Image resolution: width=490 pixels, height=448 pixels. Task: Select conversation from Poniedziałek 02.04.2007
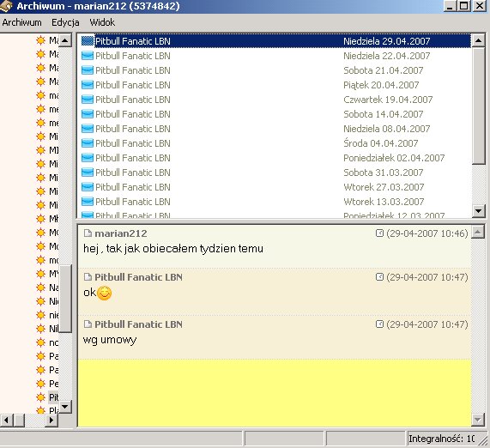(x=275, y=158)
